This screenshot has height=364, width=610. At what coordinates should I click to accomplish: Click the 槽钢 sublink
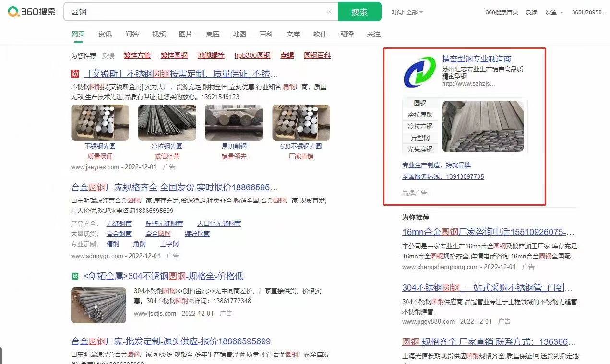click(x=113, y=244)
